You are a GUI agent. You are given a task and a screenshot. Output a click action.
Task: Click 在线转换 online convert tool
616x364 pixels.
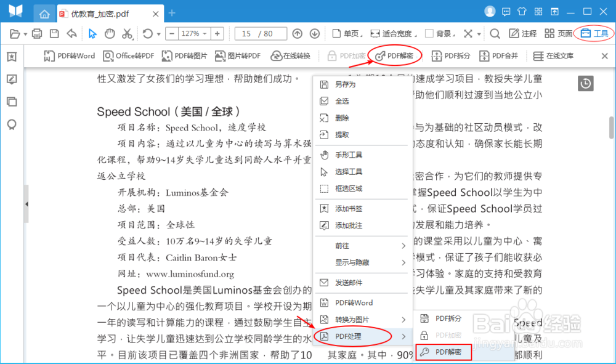(290, 56)
